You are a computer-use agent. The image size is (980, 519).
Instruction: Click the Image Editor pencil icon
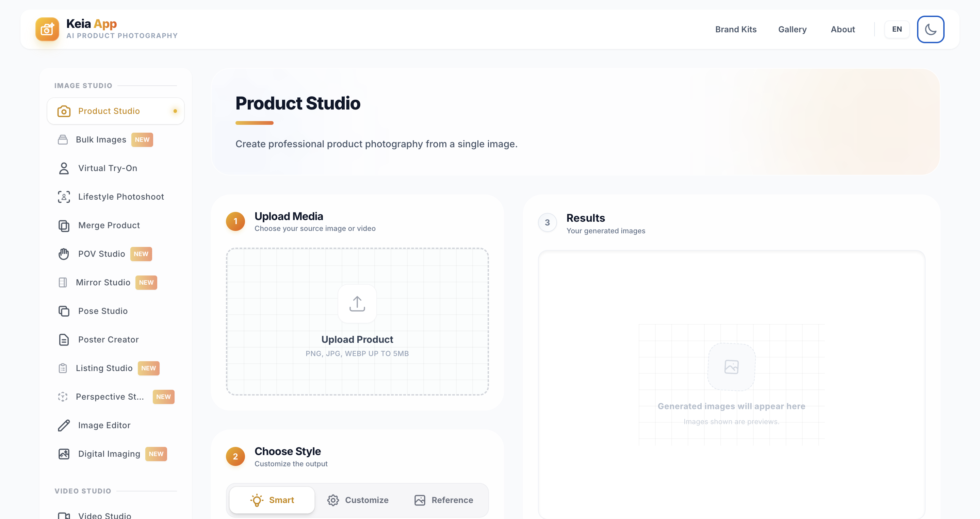click(64, 425)
